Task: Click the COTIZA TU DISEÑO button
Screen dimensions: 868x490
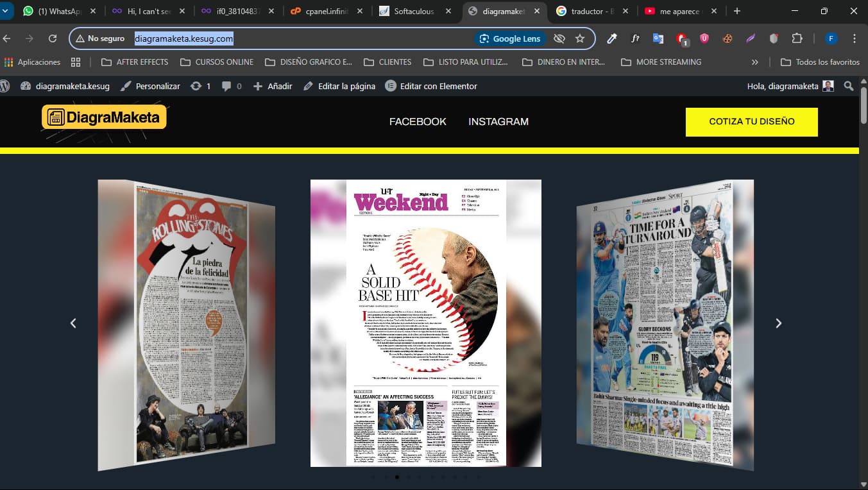Action: click(752, 122)
